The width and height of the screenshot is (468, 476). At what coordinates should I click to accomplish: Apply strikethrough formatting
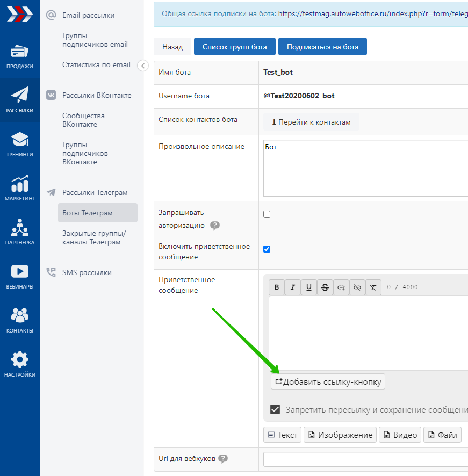(325, 287)
